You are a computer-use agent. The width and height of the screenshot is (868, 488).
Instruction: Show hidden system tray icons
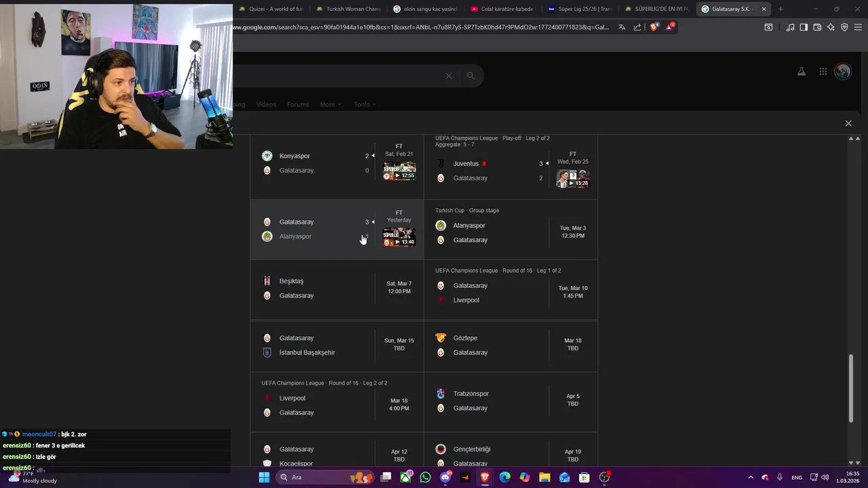(751, 477)
